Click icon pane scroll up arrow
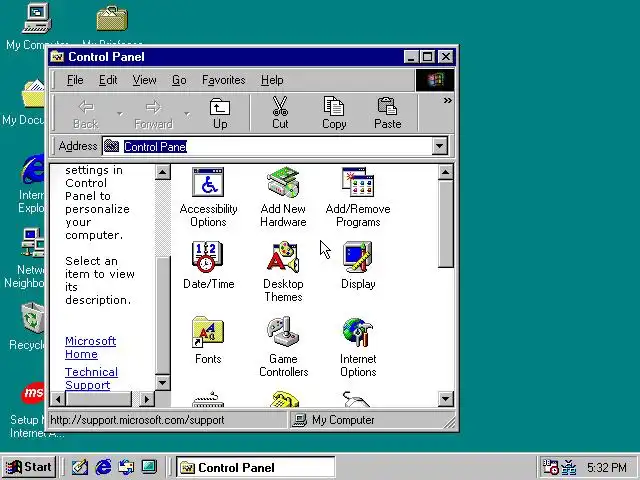The image size is (640, 480). coord(445,172)
